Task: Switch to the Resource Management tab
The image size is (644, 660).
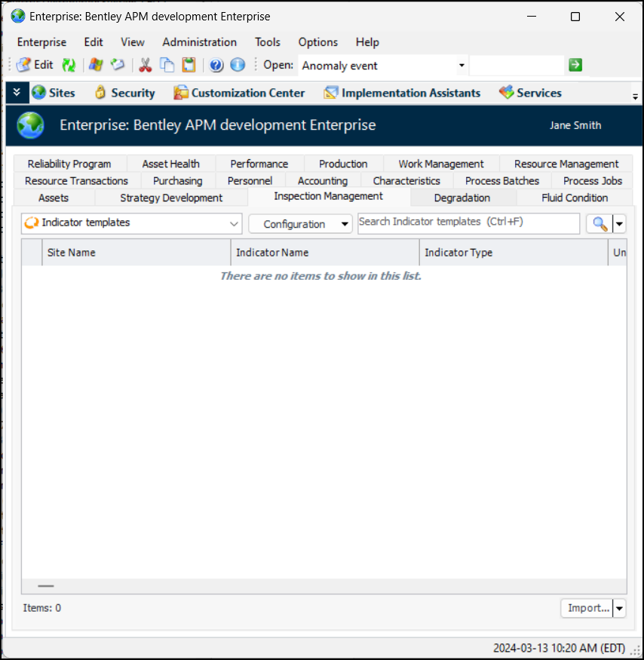Action: (x=566, y=164)
